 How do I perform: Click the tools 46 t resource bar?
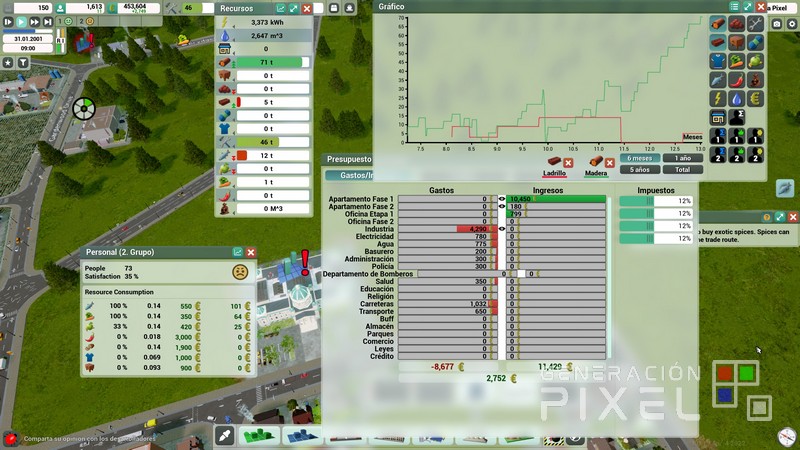point(273,142)
